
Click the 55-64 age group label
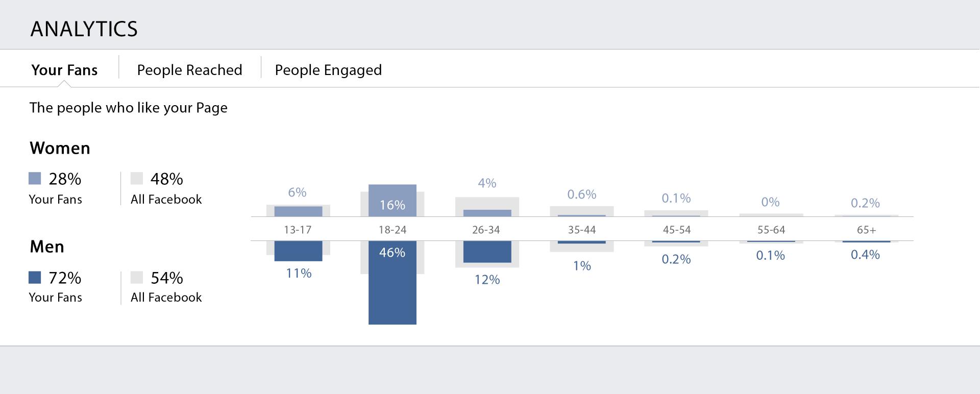pos(771,230)
